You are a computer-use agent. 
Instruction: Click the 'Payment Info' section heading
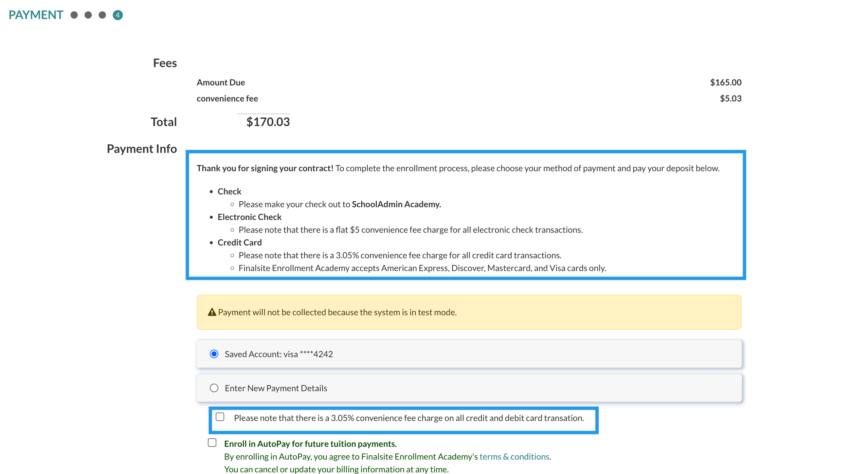(x=141, y=149)
